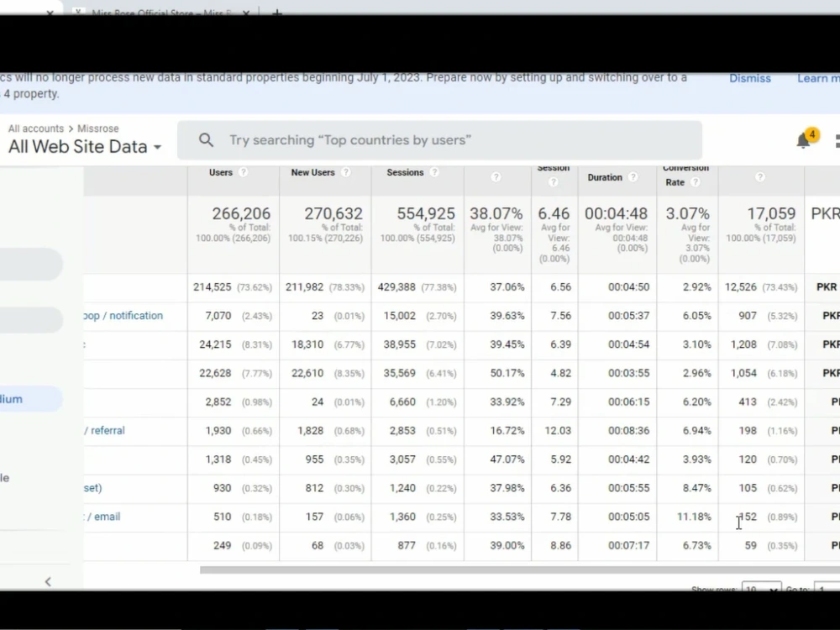The width and height of the screenshot is (840, 630).
Task: Click bounce rate cell 50.17%
Action: (507, 373)
